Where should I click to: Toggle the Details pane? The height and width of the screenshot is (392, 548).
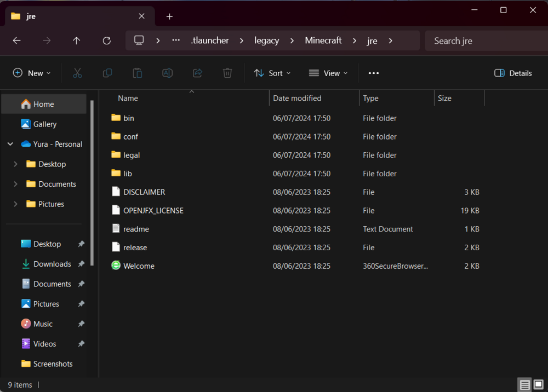pos(513,73)
